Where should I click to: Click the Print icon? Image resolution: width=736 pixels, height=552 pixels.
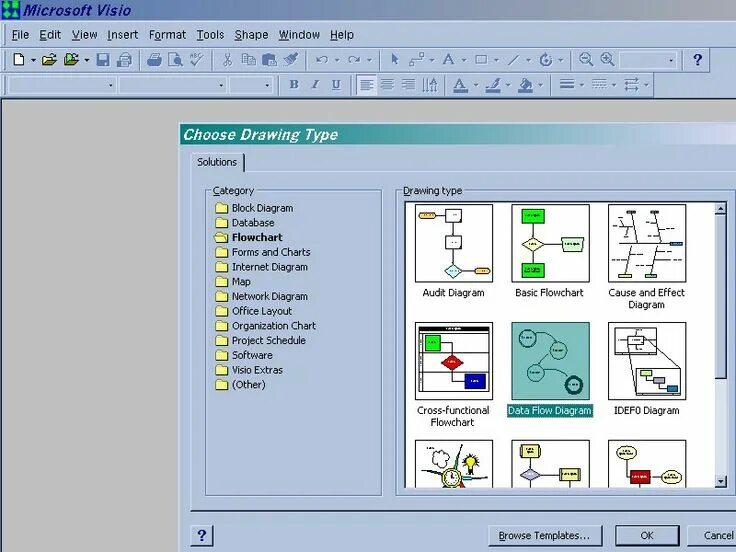point(154,60)
